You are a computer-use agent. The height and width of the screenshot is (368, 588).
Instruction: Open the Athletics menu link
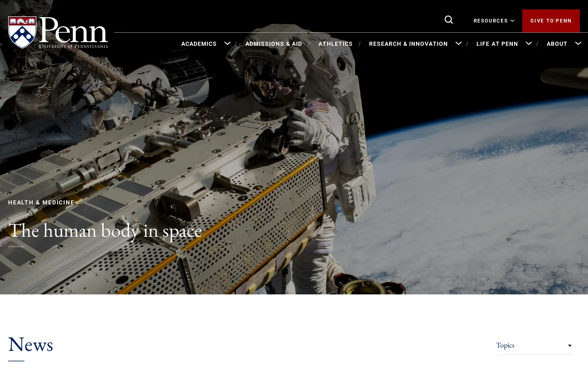[x=335, y=44]
